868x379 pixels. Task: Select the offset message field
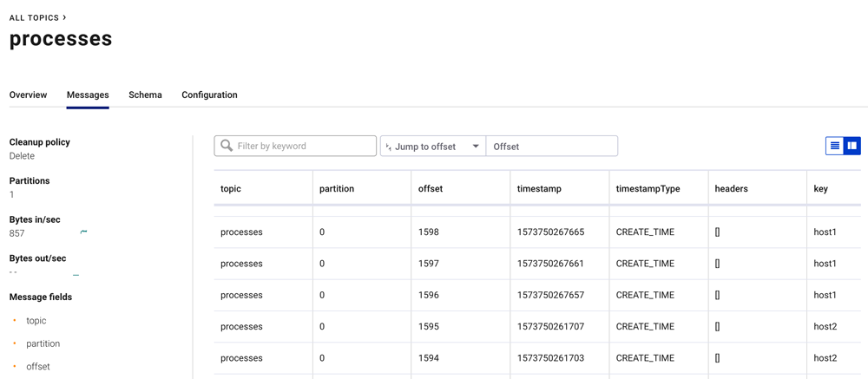[x=37, y=367]
